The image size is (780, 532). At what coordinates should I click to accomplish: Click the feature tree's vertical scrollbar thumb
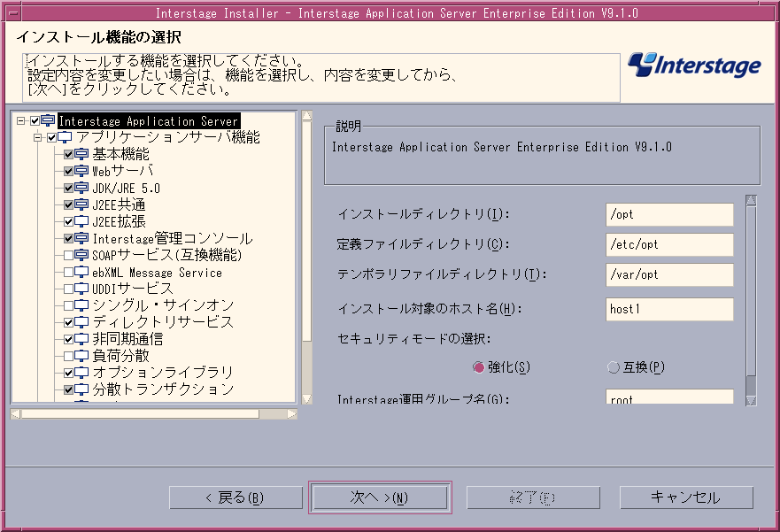(x=307, y=232)
